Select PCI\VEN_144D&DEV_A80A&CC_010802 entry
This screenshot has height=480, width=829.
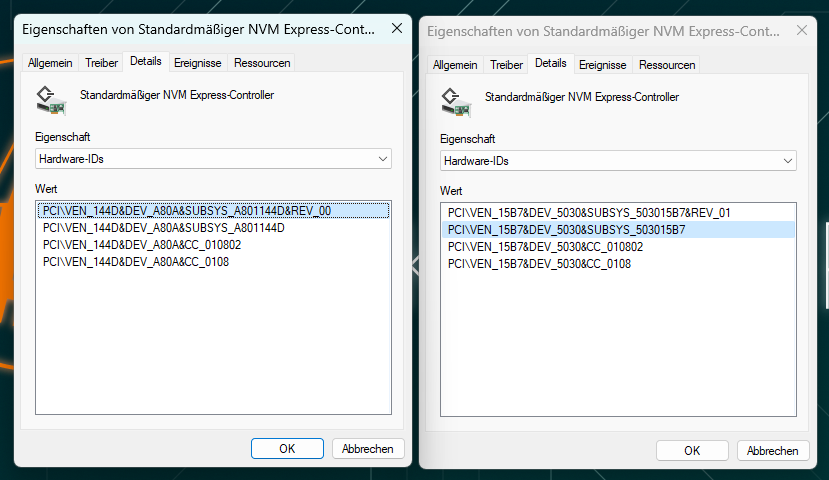coord(214,245)
